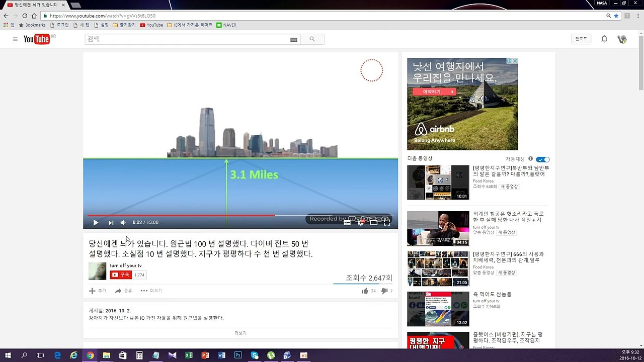Open the 13:02 suggested video thumbnail

[x=438, y=309]
